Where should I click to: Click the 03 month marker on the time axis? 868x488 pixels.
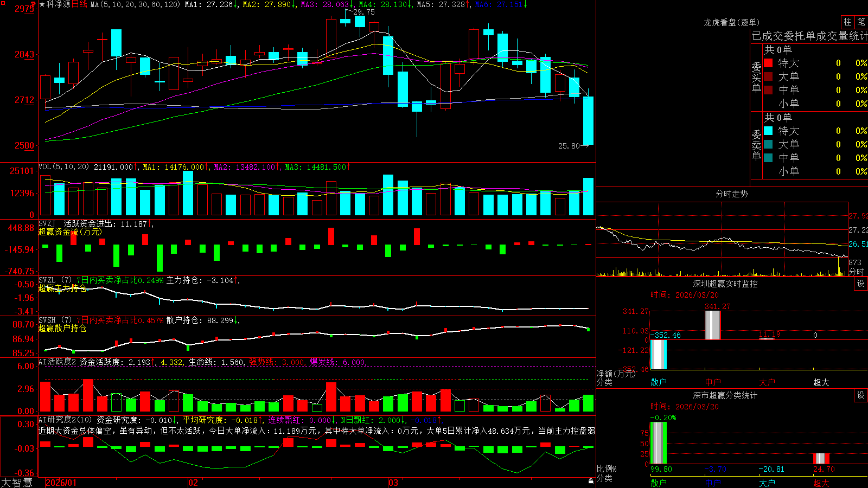[393, 483]
